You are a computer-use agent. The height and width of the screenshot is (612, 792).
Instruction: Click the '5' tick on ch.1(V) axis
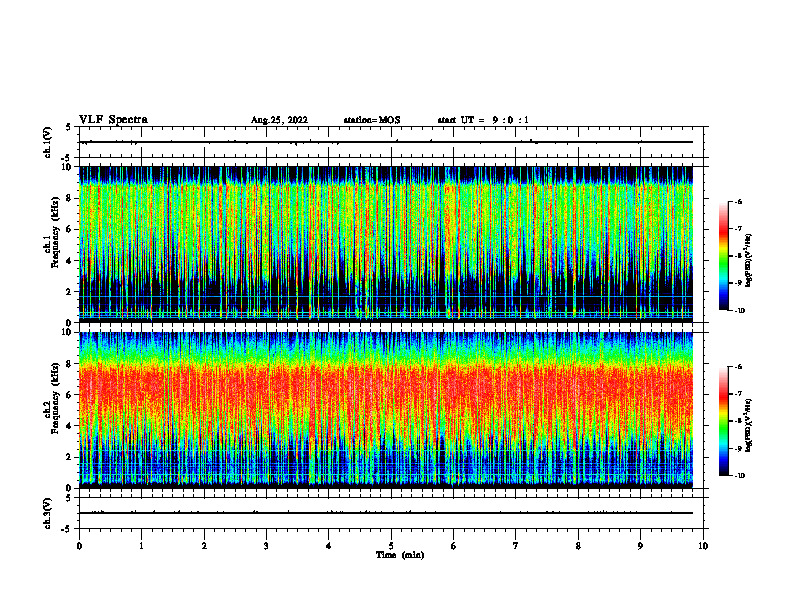click(69, 127)
